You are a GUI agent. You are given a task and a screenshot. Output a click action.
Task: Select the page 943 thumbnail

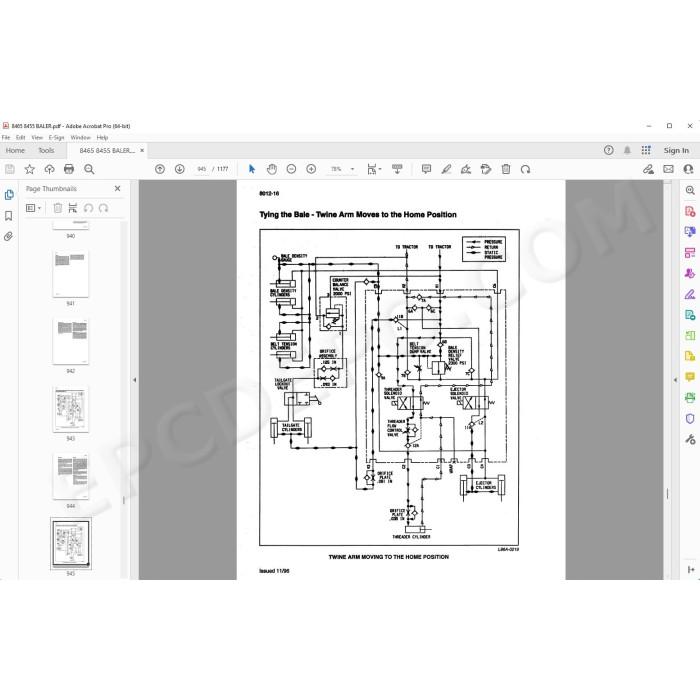point(71,409)
